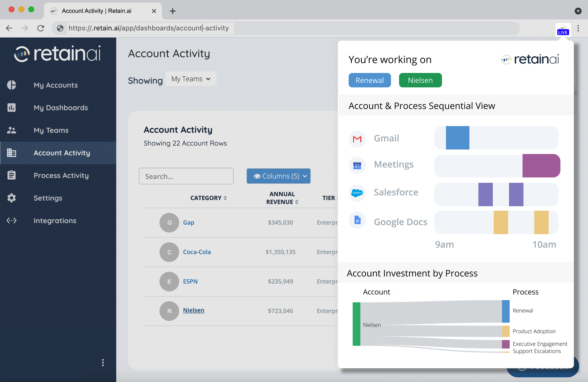Click the Salesforce cloud icon
The width and height of the screenshot is (588, 382).
coord(357,193)
